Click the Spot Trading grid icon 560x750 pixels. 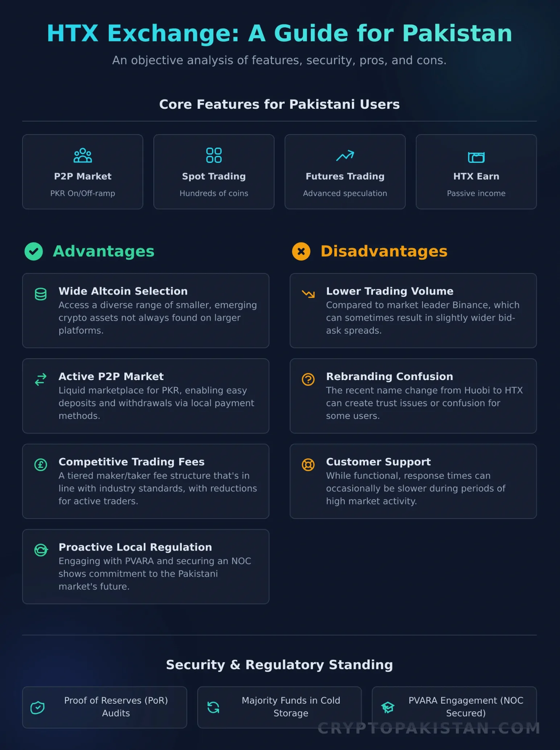(x=214, y=156)
